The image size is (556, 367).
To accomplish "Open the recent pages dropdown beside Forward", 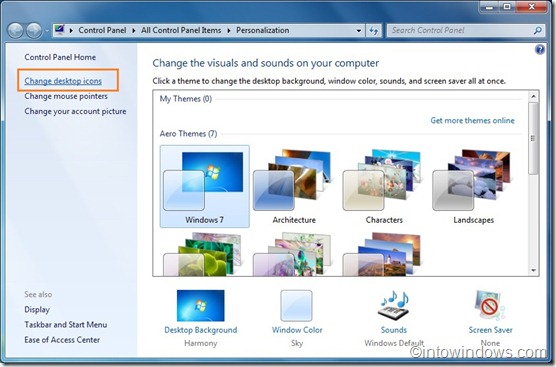I will point(46,31).
